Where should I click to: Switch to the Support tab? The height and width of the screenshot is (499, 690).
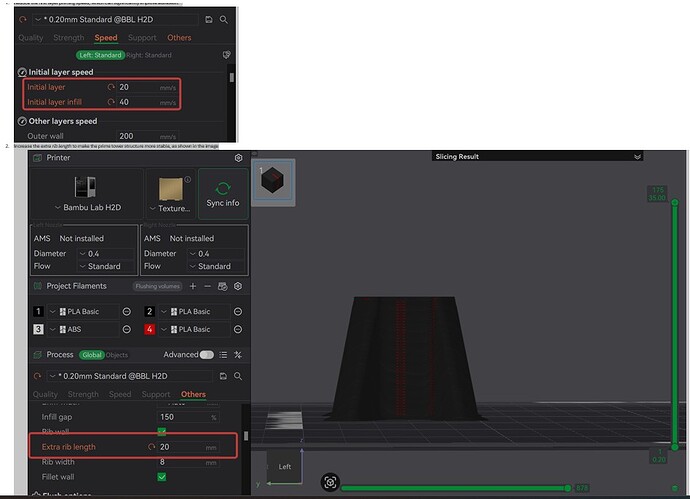tap(156, 394)
